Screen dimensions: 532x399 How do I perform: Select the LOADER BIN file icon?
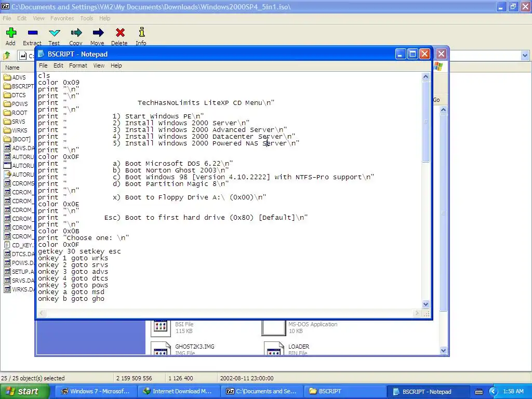(274, 348)
